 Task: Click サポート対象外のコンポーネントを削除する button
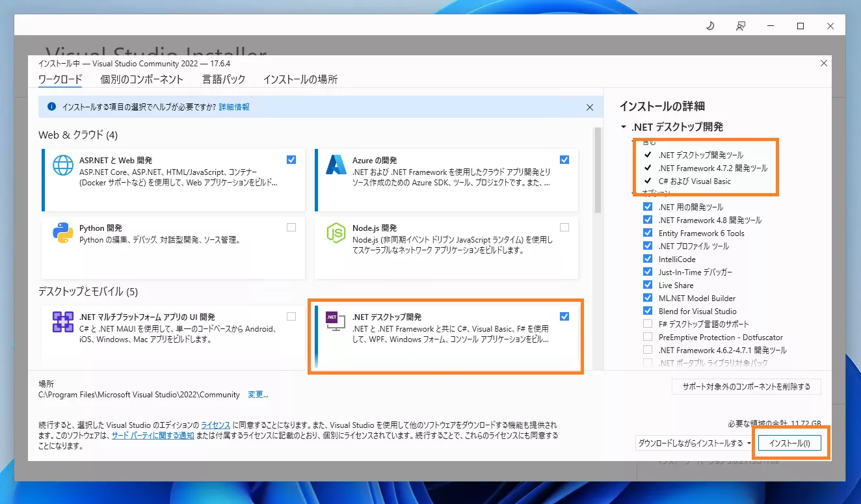tap(747, 386)
